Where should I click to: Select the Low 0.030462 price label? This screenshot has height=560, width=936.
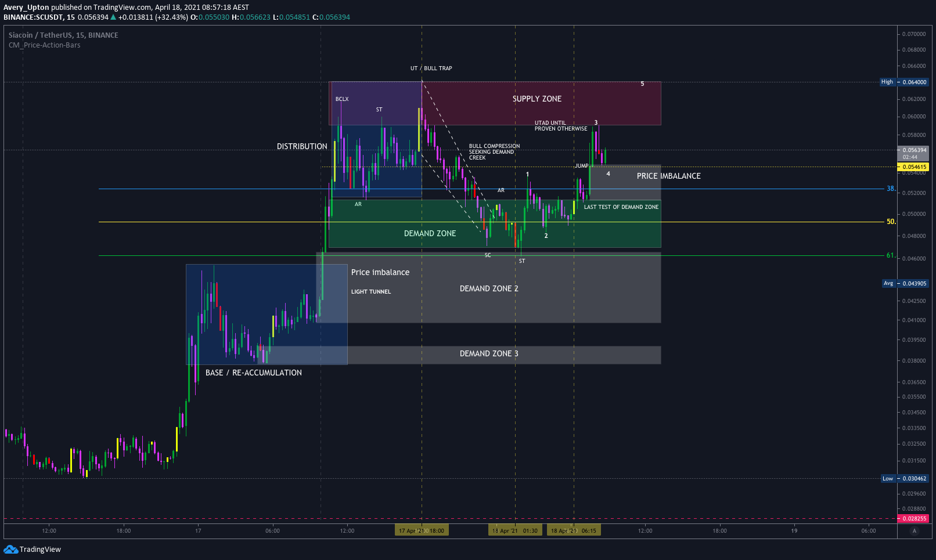point(905,479)
